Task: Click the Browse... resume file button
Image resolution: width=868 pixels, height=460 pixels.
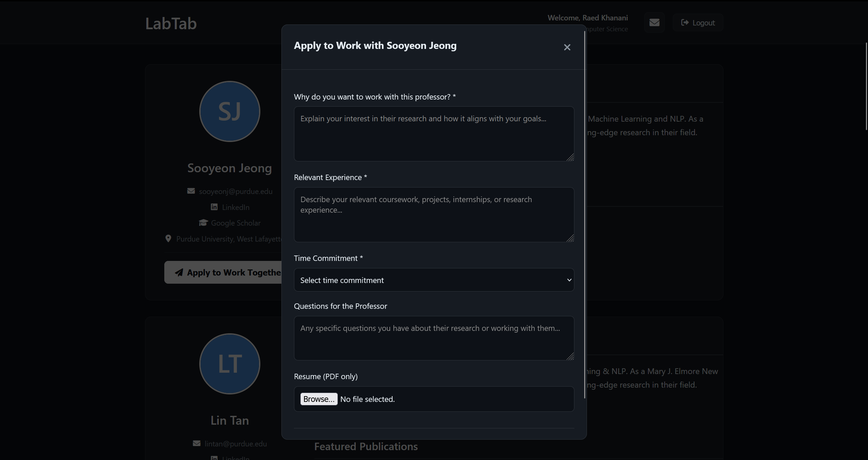Action: [318, 399]
